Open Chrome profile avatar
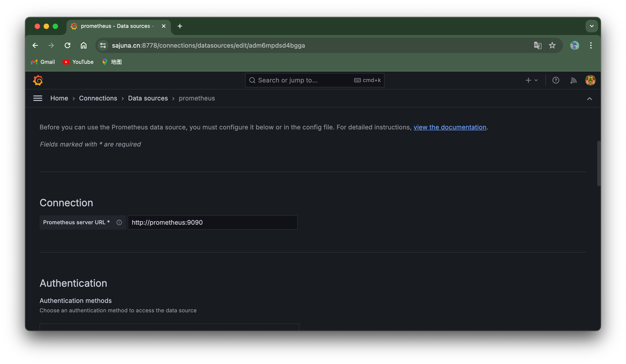The width and height of the screenshot is (626, 364). point(574,45)
